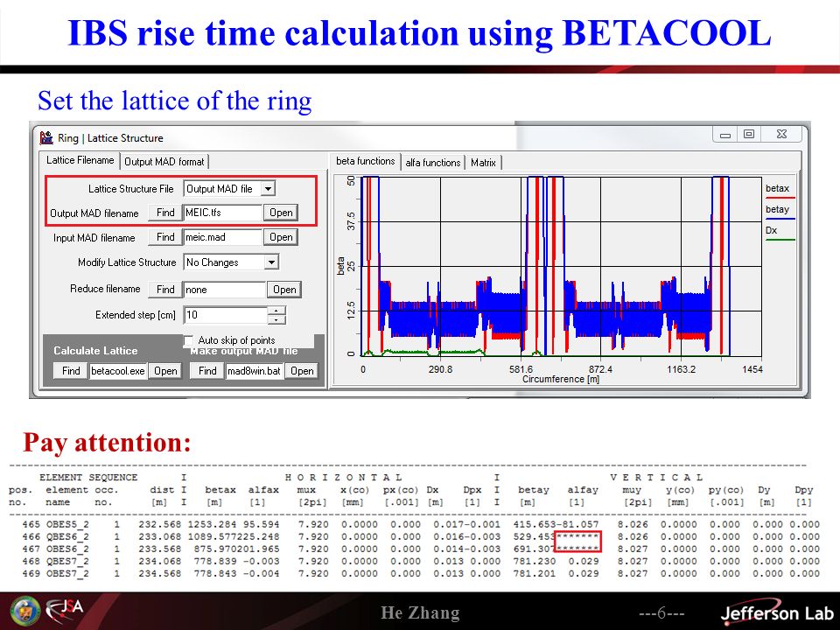Screen dimensions: 840x630
Task: Click the betacool.exe field
Action: coord(118,371)
